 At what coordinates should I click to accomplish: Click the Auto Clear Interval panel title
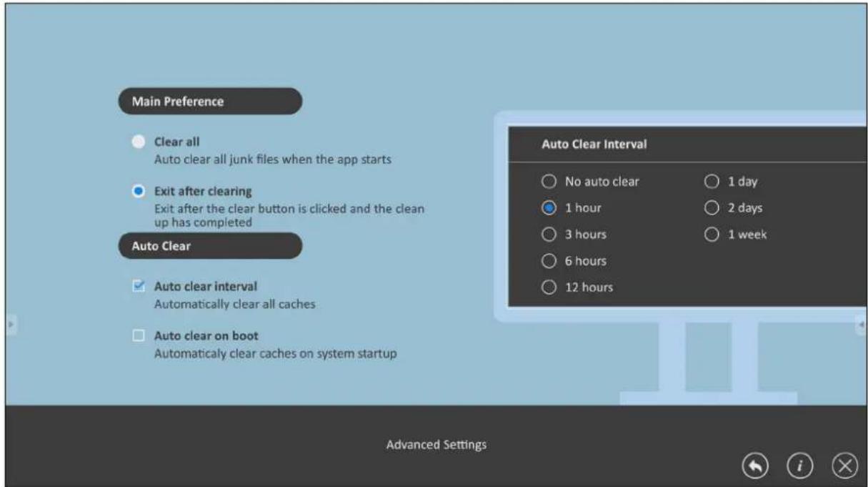[594, 144]
